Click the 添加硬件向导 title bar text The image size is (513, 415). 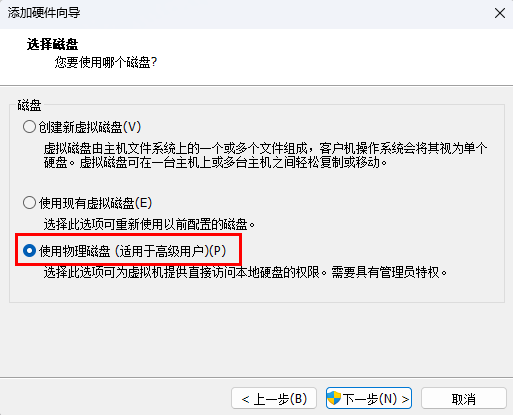(x=44, y=13)
